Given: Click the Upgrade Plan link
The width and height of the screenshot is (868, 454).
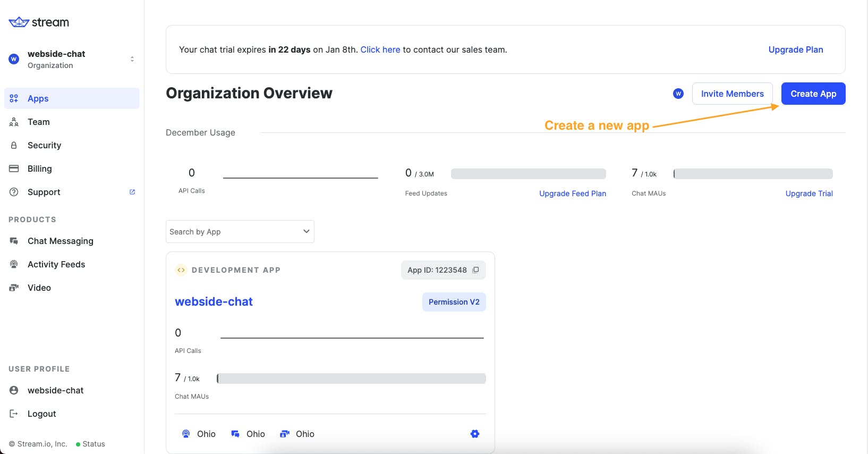Looking at the screenshot, I should (796, 49).
